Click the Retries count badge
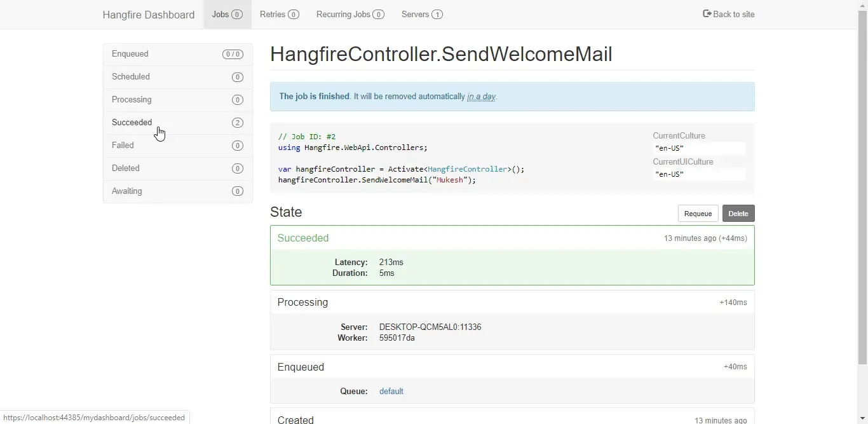This screenshot has width=868, height=424. click(x=294, y=15)
